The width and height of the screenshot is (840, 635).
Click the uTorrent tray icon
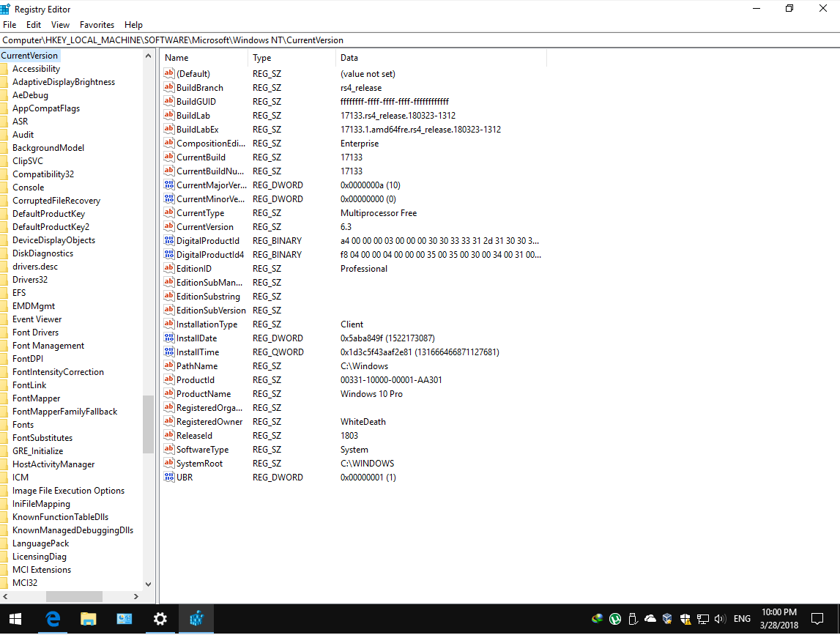tap(615, 619)
